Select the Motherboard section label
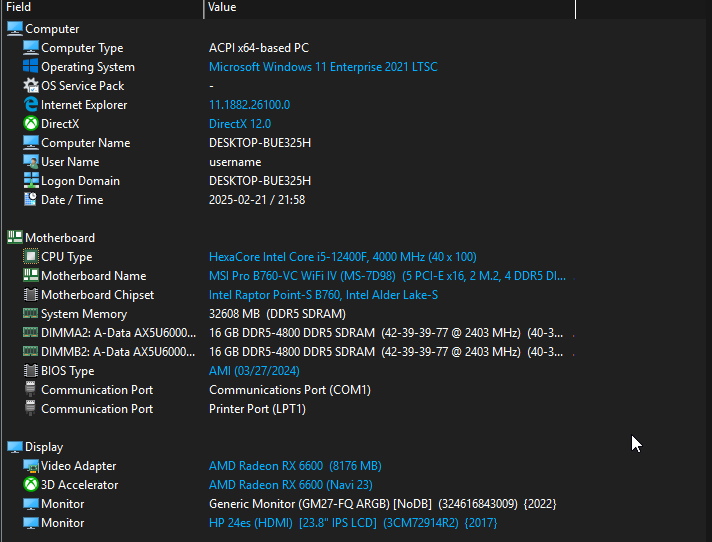The width and height of the screenshot is (712, 542). pyautogui.click(x=60, y=237)
